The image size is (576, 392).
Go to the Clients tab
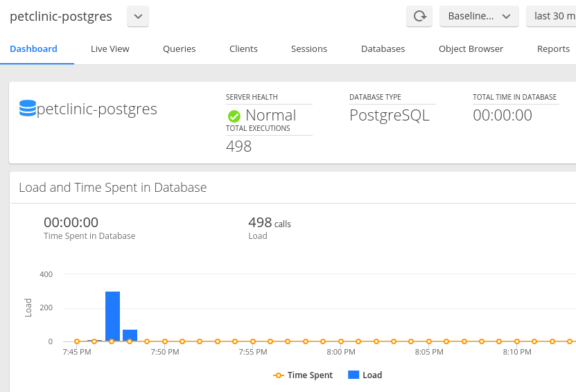[243, 48]
